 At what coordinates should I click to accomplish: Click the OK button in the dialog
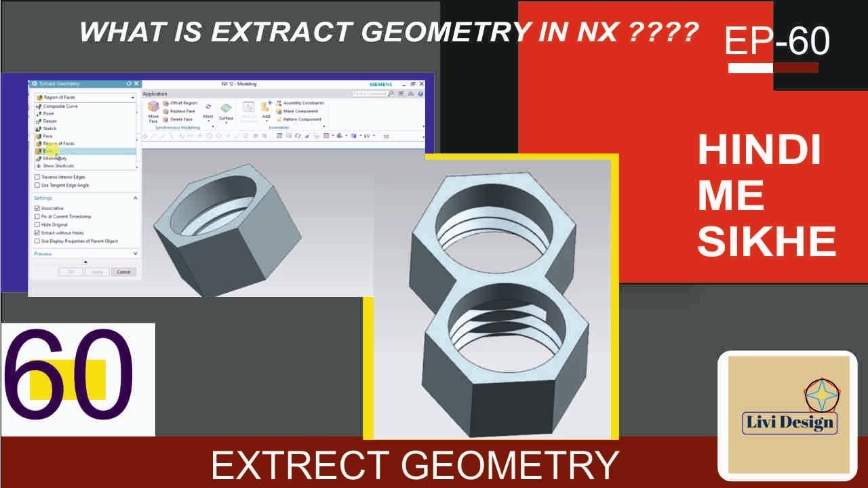tap(71, 272)
